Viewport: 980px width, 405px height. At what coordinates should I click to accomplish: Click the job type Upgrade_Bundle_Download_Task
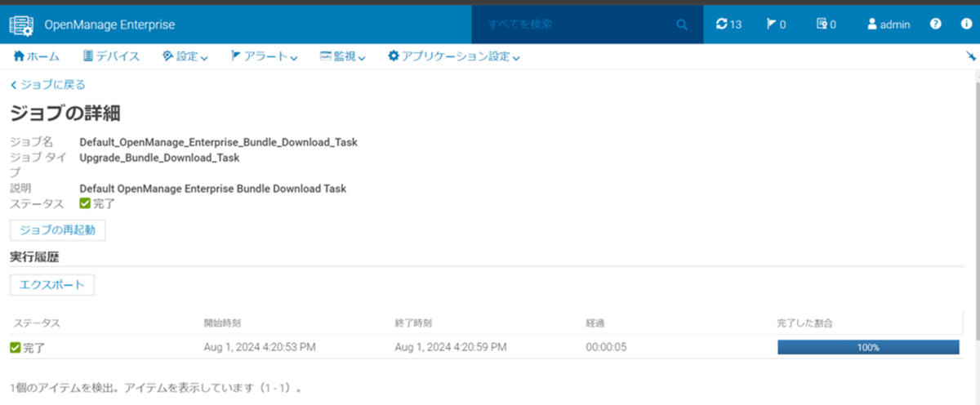point(159,158)
